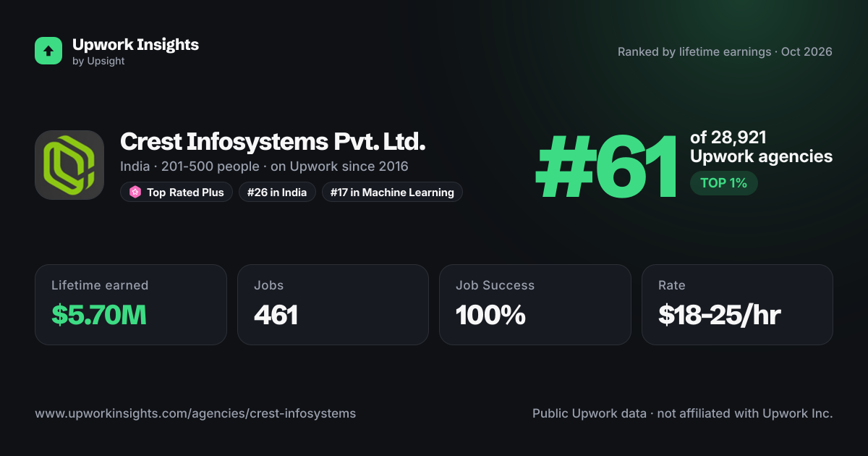Click the TOP 1% badge

pyautogui.click(x=723, y=183)
